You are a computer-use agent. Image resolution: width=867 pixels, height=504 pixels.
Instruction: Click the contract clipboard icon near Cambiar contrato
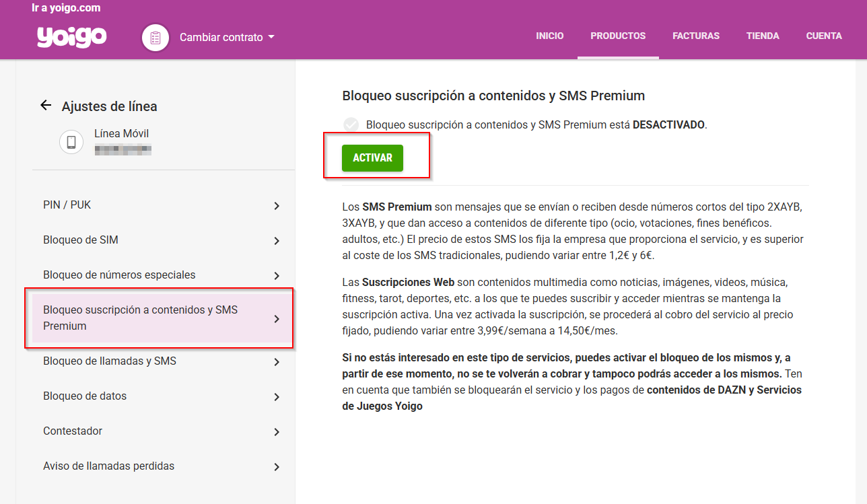pyautogui.click(x=155, y=37)
